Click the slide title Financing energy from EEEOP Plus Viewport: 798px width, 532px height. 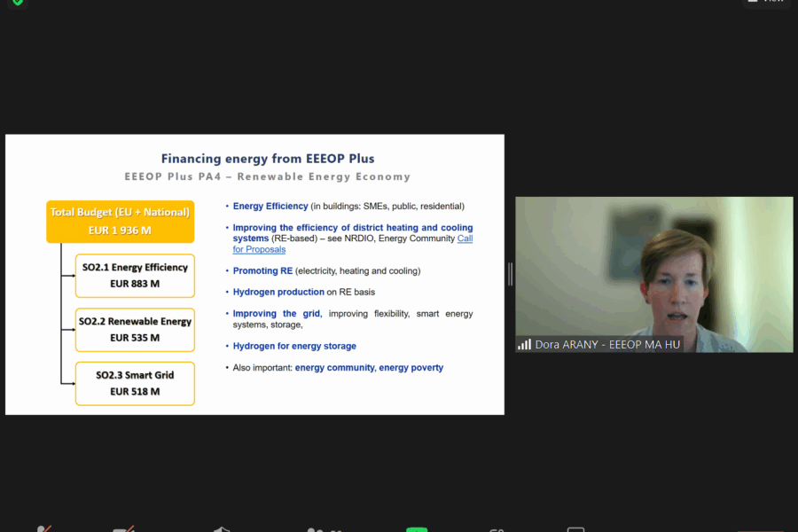[267, 159]
